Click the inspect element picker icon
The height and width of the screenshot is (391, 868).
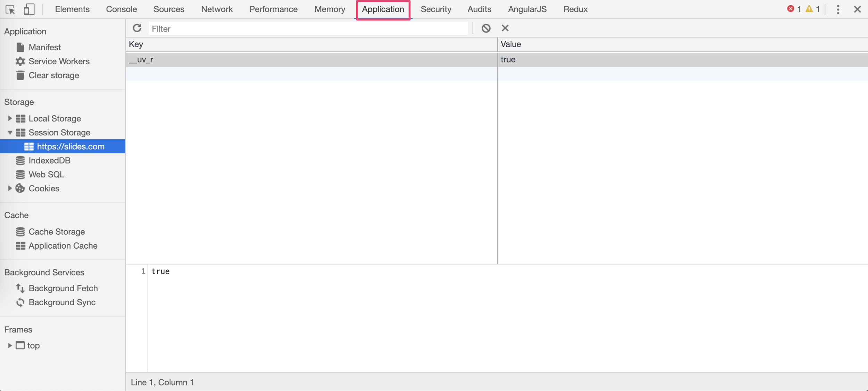[10, 9]
